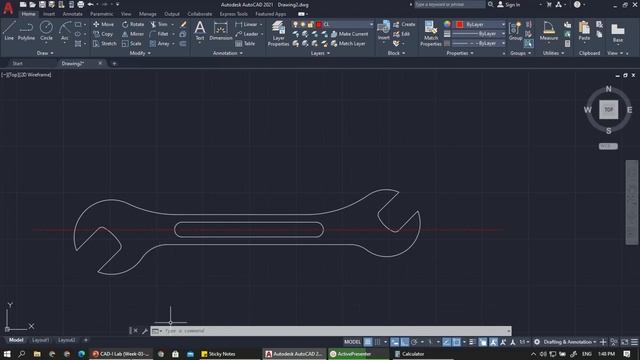Select the Line tool
640x360 pixels.
9,31
